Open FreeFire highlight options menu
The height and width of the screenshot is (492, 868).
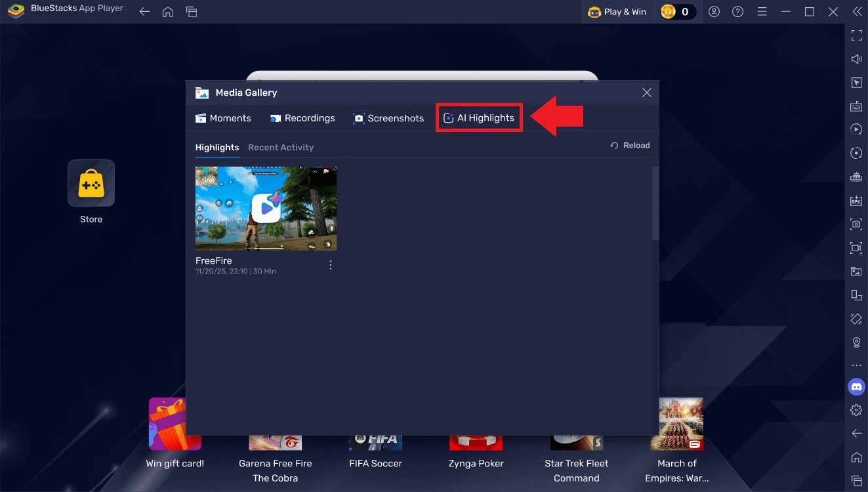pos(331,265)
